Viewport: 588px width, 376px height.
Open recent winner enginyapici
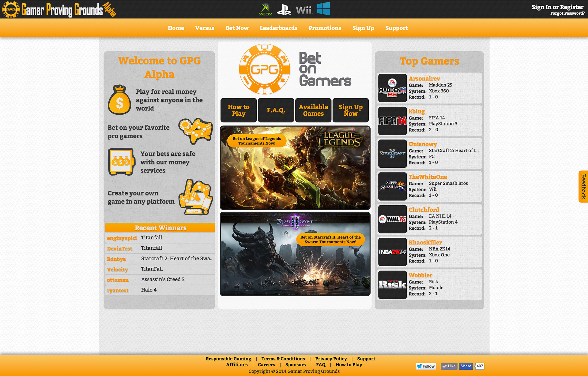pyautogui.click(x=122, y=238)
